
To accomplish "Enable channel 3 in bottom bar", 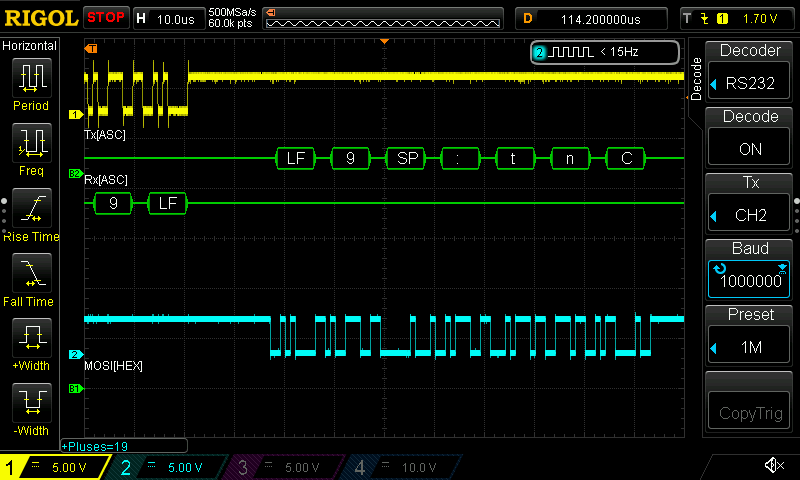I will (x=285, y=467).
